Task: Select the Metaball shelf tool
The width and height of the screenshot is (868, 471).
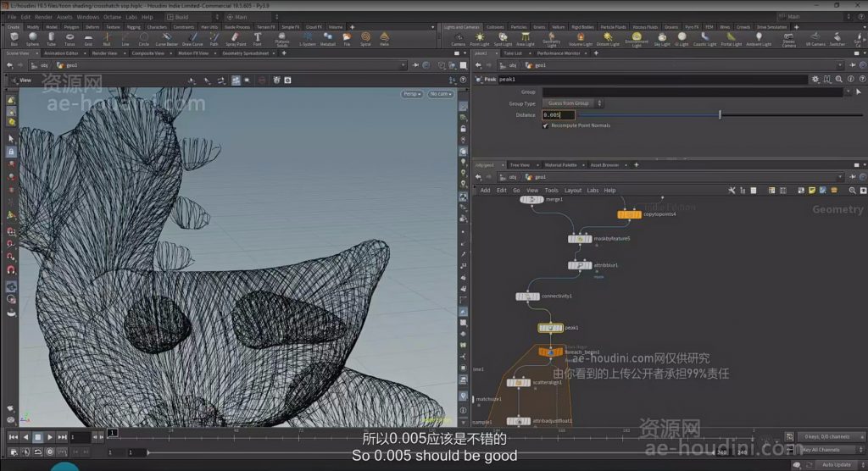Action: coord(328,39)
